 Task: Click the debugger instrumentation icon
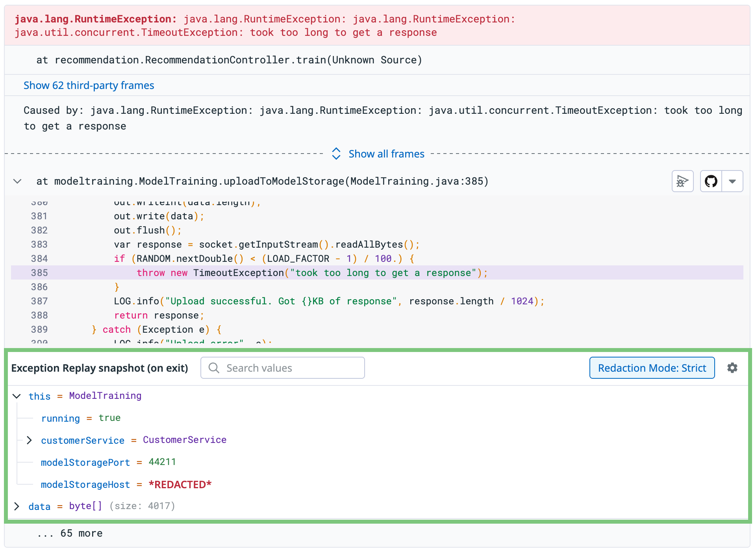[x=682, y=182]
